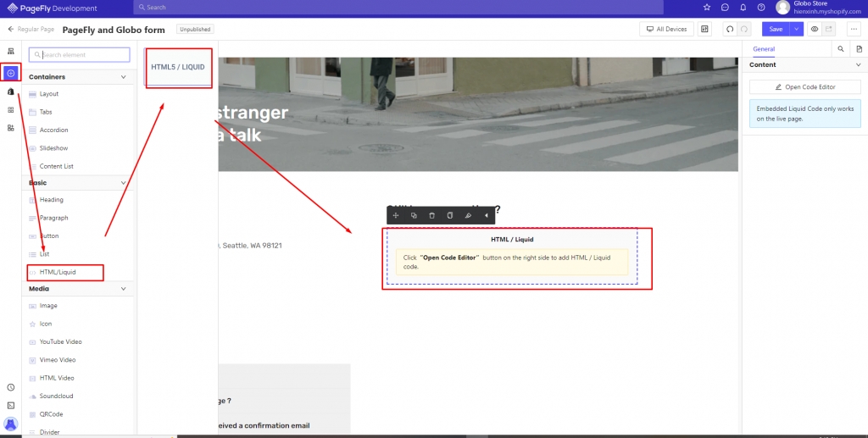Open the Shopify elements sidebar icon
The image size is (868, 438).
pyautogui.click(x=10, y=91)
